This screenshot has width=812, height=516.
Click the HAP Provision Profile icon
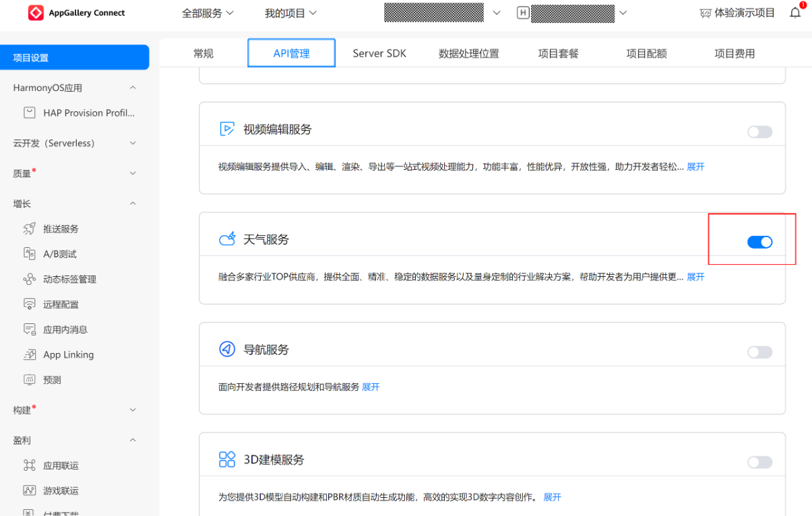click(x=30, y=112)
